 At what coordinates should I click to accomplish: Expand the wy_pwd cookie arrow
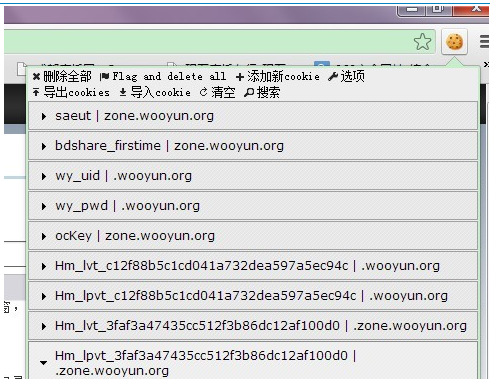(x=44, y=206)
